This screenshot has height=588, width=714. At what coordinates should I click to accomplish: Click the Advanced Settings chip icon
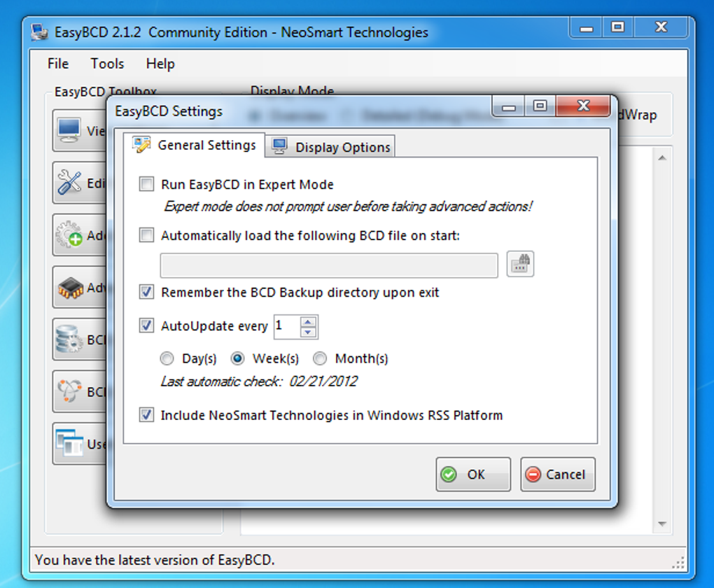71,288
